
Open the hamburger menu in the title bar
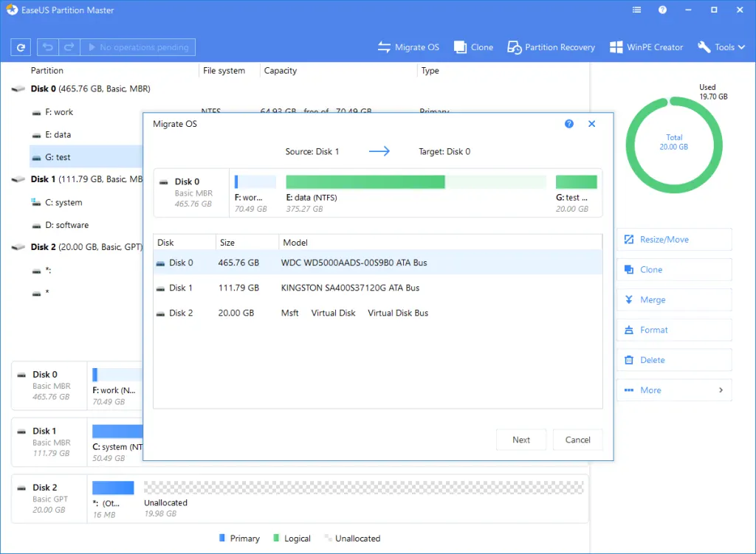636,10
